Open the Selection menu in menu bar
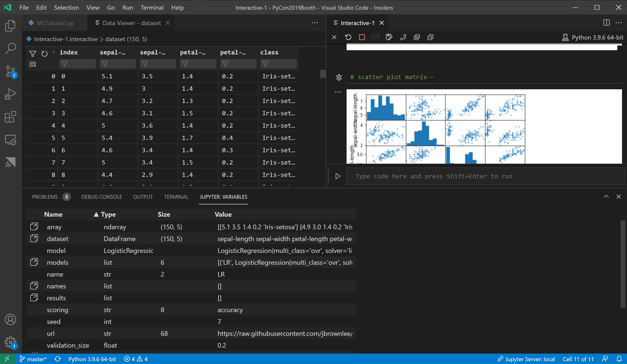This screenshot has width=627, height=364. (65, 7)
